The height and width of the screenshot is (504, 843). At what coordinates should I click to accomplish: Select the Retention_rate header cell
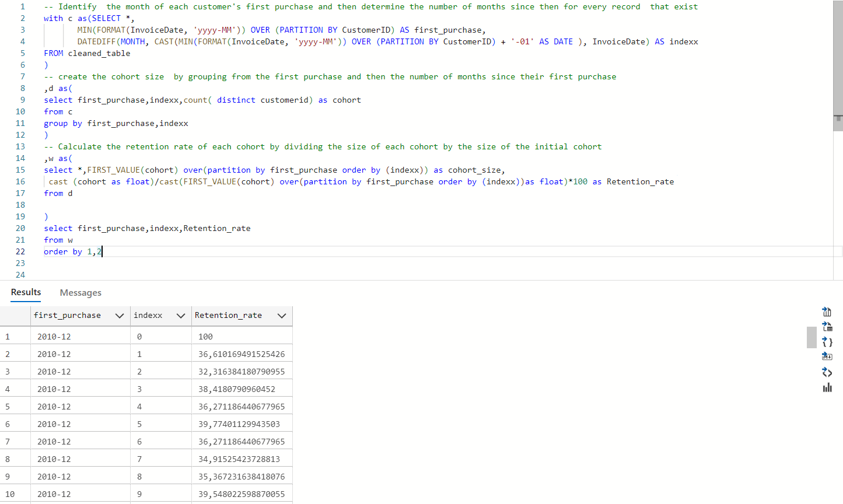(x=228, y=315)
